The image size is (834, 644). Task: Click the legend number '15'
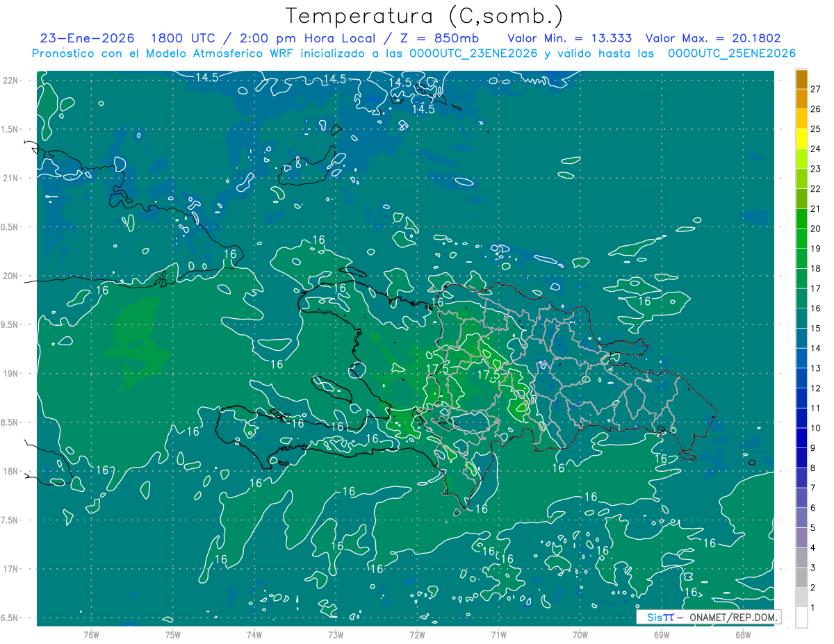tap(815, 329)
